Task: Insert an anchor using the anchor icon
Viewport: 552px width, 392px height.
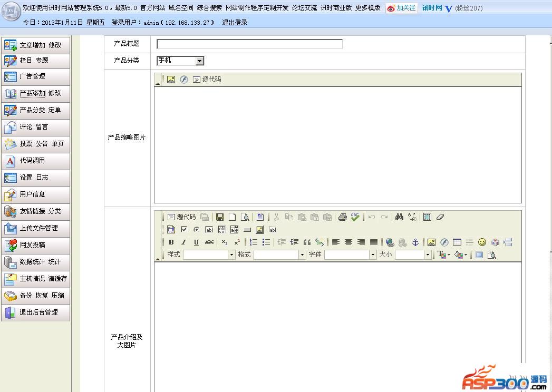Action: (x=415, y=242)
